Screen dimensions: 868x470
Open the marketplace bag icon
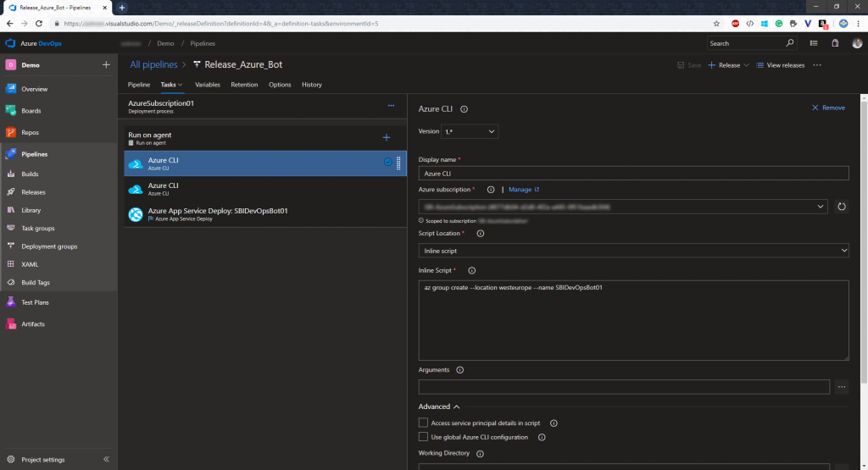point(835,43)
